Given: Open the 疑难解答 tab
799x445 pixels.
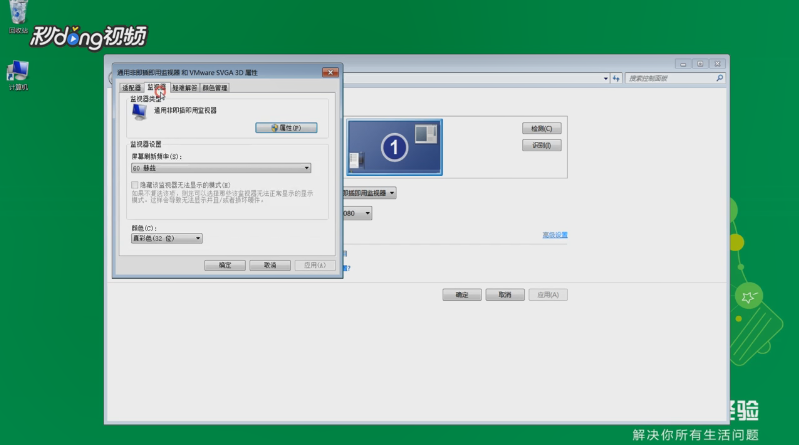Looking at the screenshot, I should (184, 88).
